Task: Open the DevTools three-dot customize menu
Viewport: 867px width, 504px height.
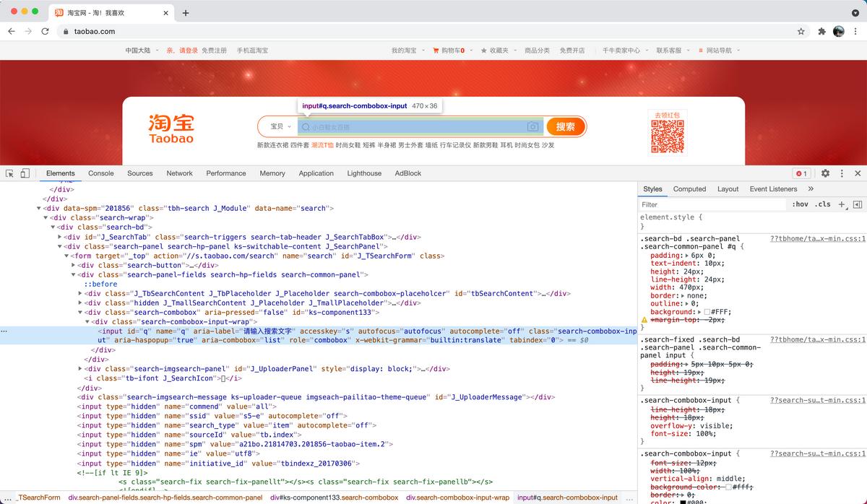Action: coord(841,173)
